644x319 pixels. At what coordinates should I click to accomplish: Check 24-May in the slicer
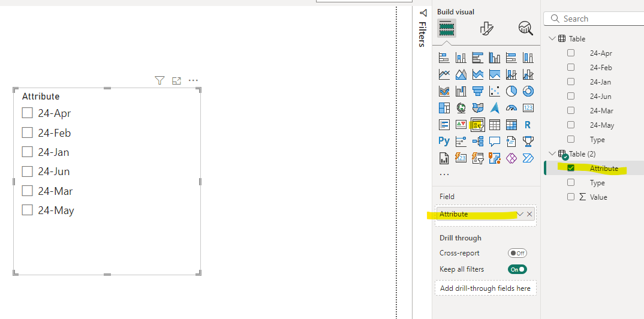pos(27,210)
